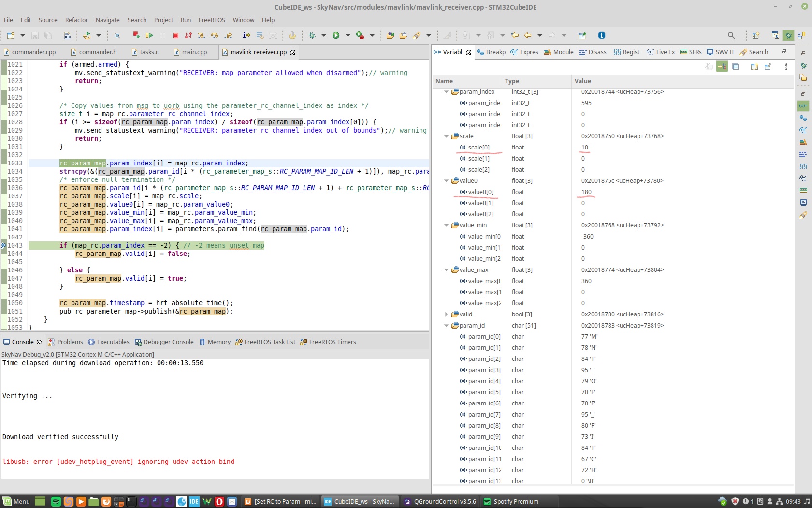Viewport: 812px width, 508px height.
Task: Suspend the running program with the pause icon
Action: (162, 35)
